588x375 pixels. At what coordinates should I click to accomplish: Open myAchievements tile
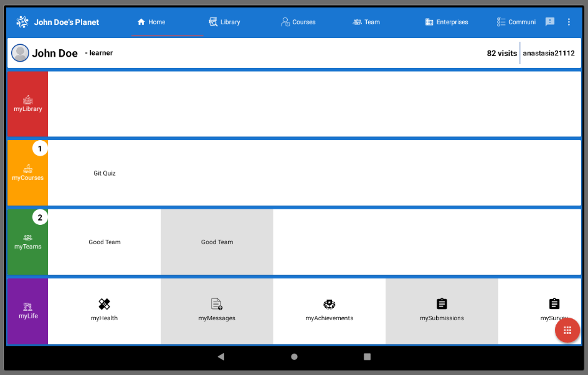(330, 311)
